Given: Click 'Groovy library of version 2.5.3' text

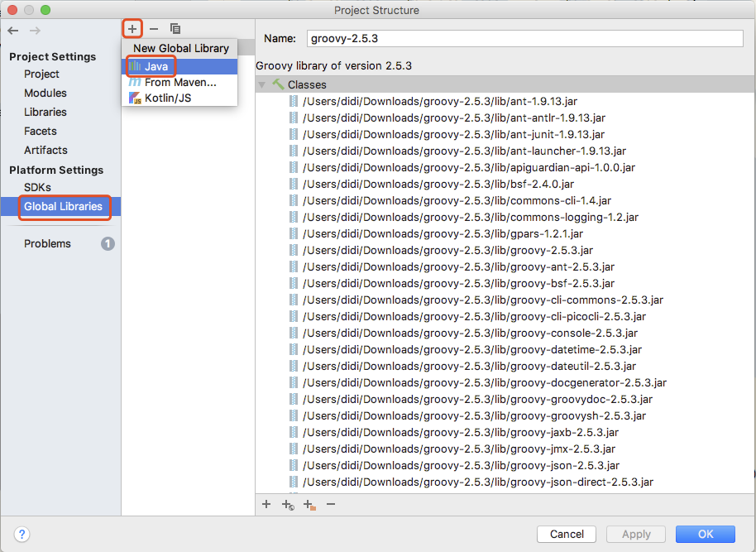Looking at the screenshot, I should click(333, 65).
